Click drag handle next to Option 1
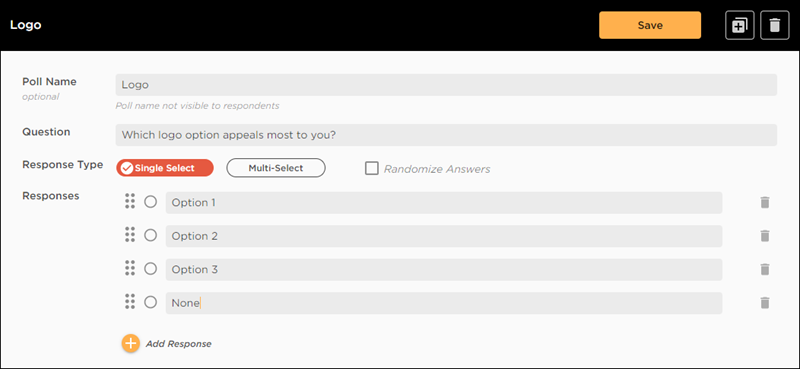The height and width of the screenshot is (369, 800). pos(130,201)
